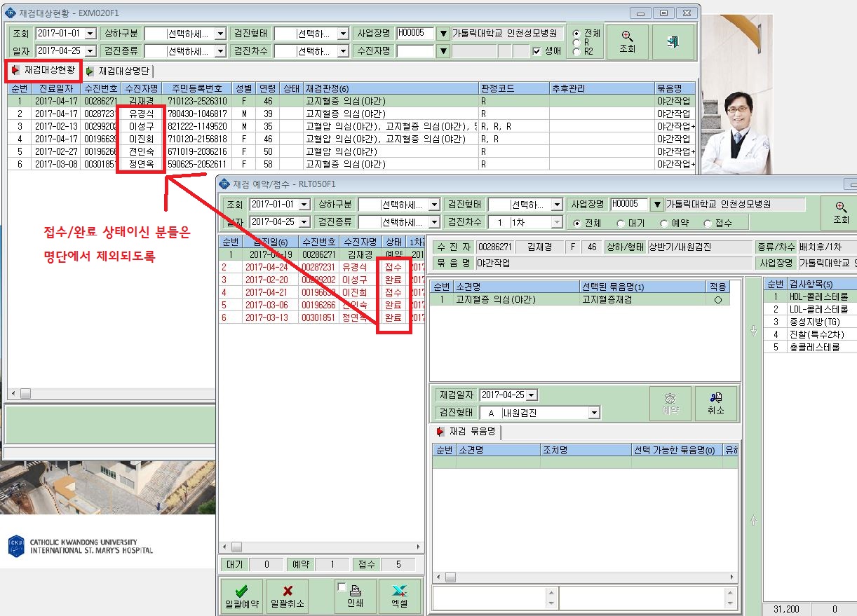
Task: Click the 조회 search button in the EXM020F1 window
Action: pos(627,43)
